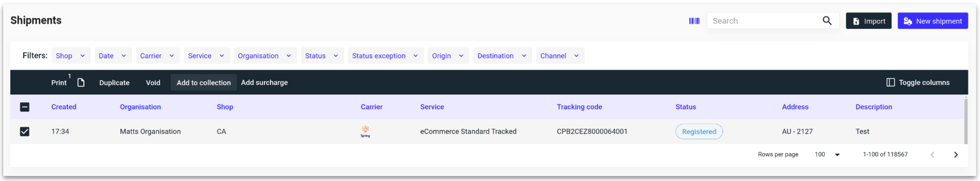Screen dimensions: 980x181
Task: Click the barcode scanner icon
Action: pos(694,21)
